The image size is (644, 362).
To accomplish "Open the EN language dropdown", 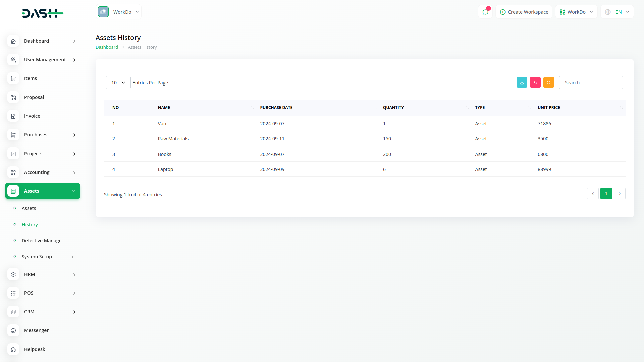I will (x=617, y=12).
